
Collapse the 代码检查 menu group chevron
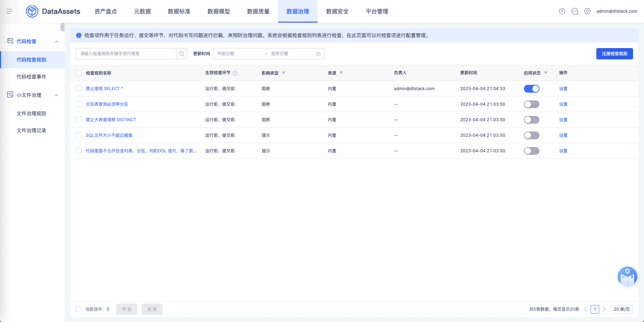click(x=57, y=42)
